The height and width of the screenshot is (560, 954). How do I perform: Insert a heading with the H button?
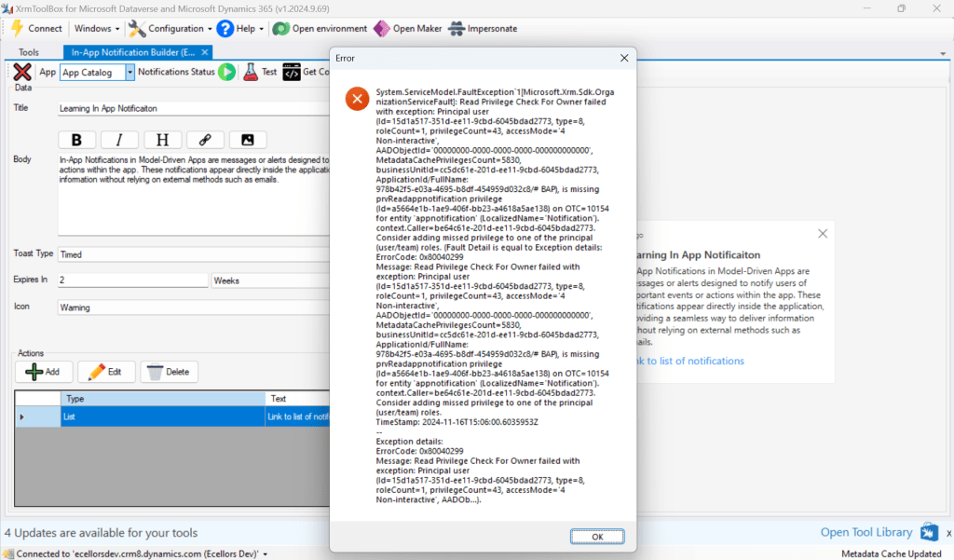point(162,140)
